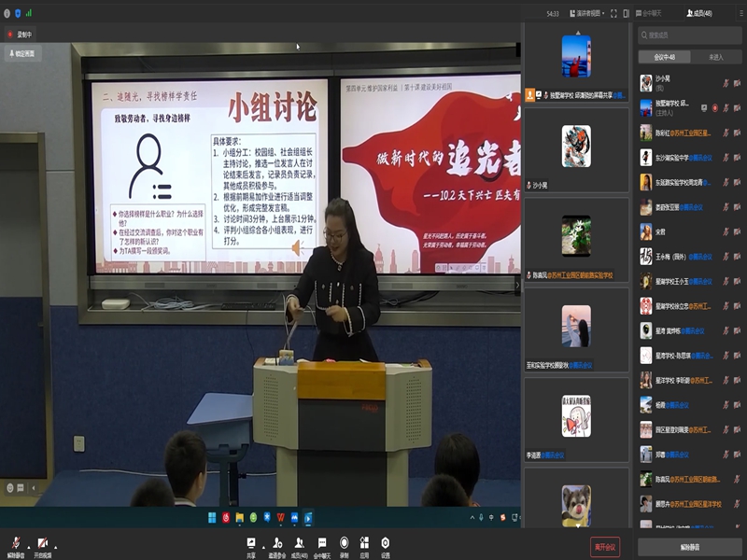Click the orange host avatar badge on first tile
The image size is (747, 560).
pos(529,95)
